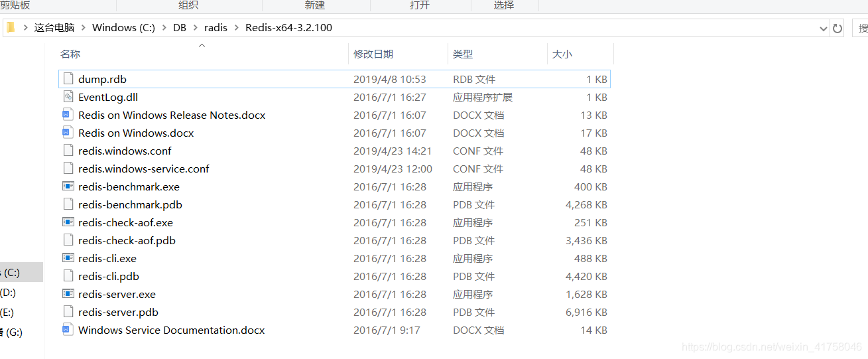Image resolution: width=868 pixels, height=359 pixels.
Task: Click the 2019/4/8 10:53 date of dump.rdb
Action: tap(390, 79)
